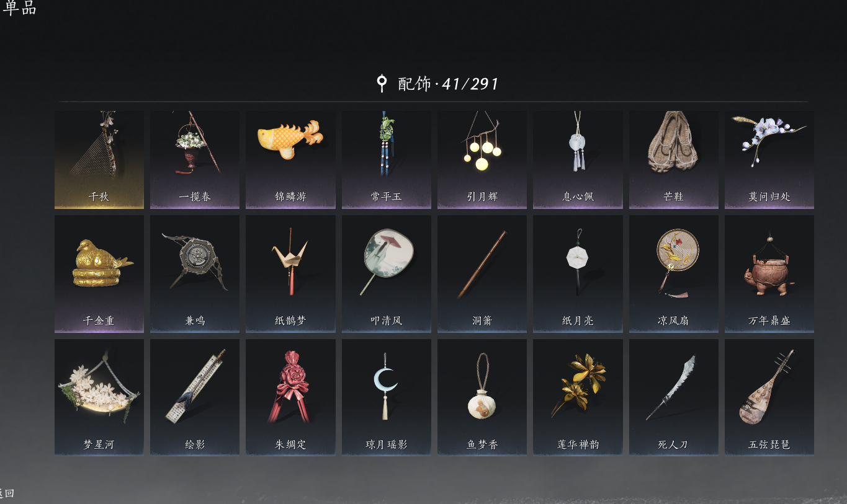
Task: Select the 凉风扇 embroidered fan
Action: click(674, 274)
